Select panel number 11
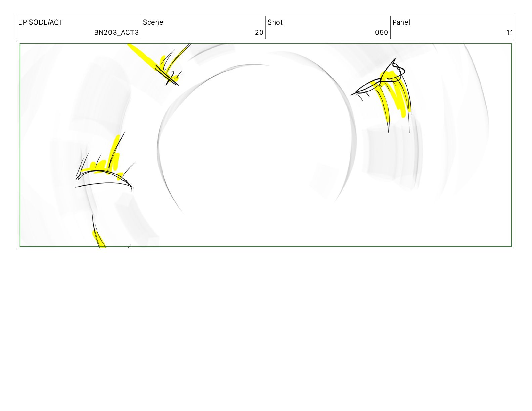The image size is (532, 411). (510, 33)
